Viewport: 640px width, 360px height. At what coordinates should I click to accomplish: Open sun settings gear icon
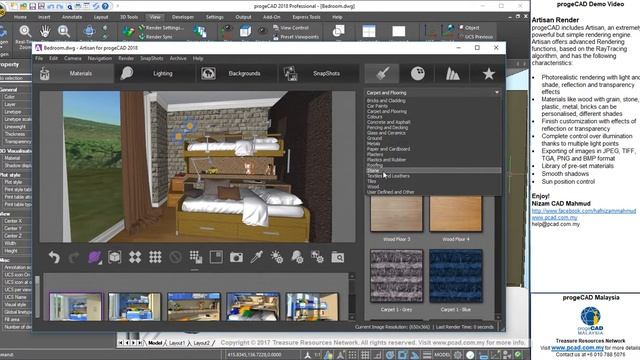pyautogui.click(x=277, y=257)
